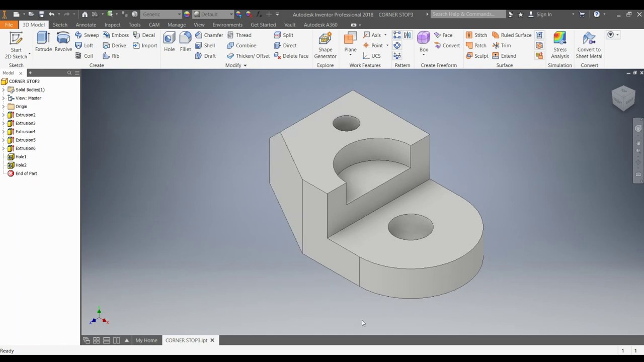Create a work Plane
The width and height of the screenshot is (644, 362).
[x=350, y=43]
